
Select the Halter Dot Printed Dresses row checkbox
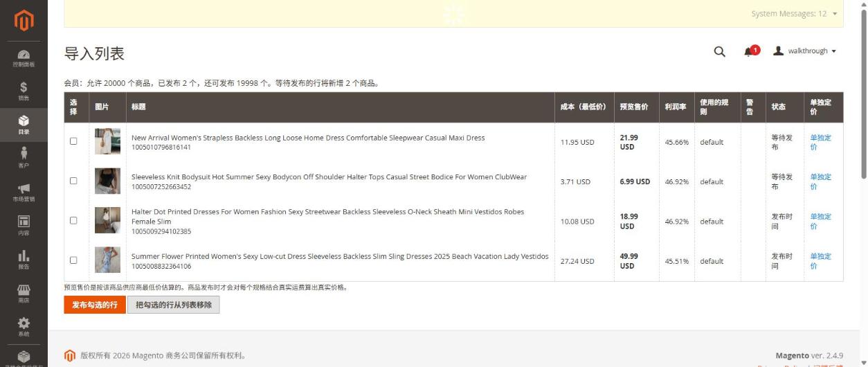tap(73, 221)
